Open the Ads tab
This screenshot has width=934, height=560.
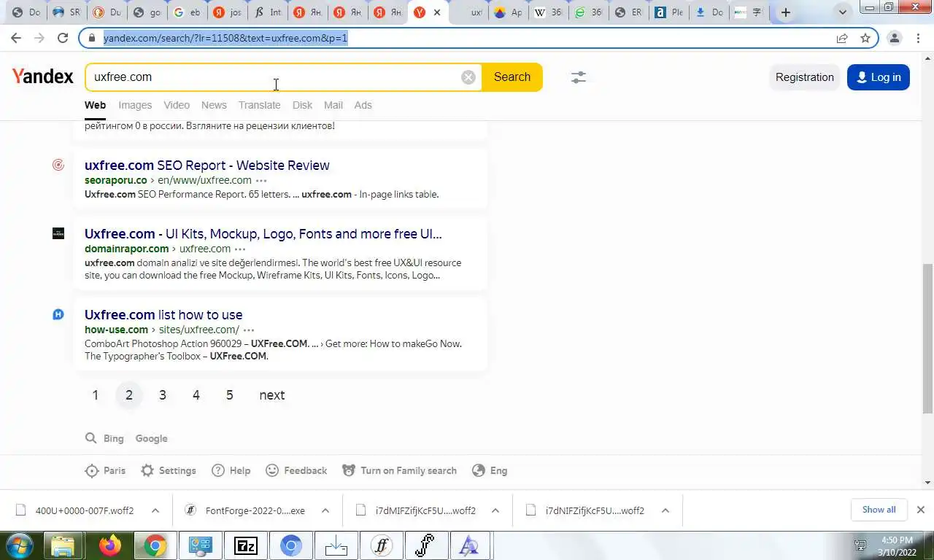363,105
